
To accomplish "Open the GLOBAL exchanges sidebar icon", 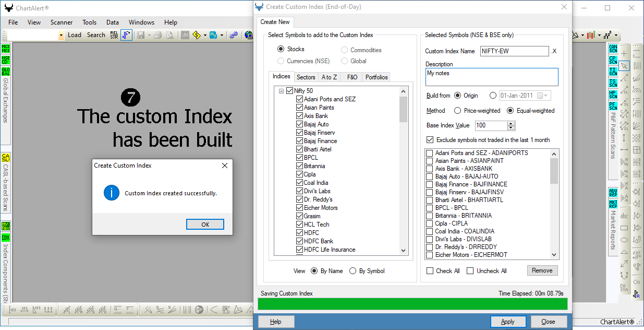I will click(x=6, y=72).
